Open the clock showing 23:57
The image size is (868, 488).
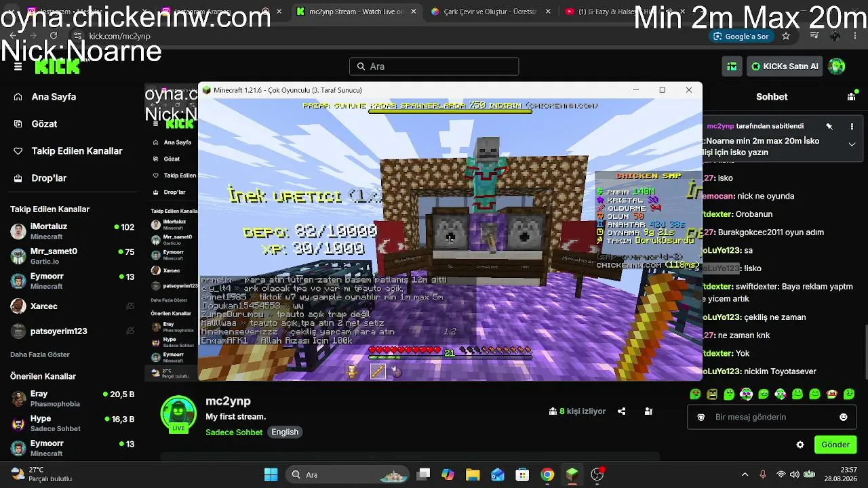pyautogui.click(x=841, y=474)
